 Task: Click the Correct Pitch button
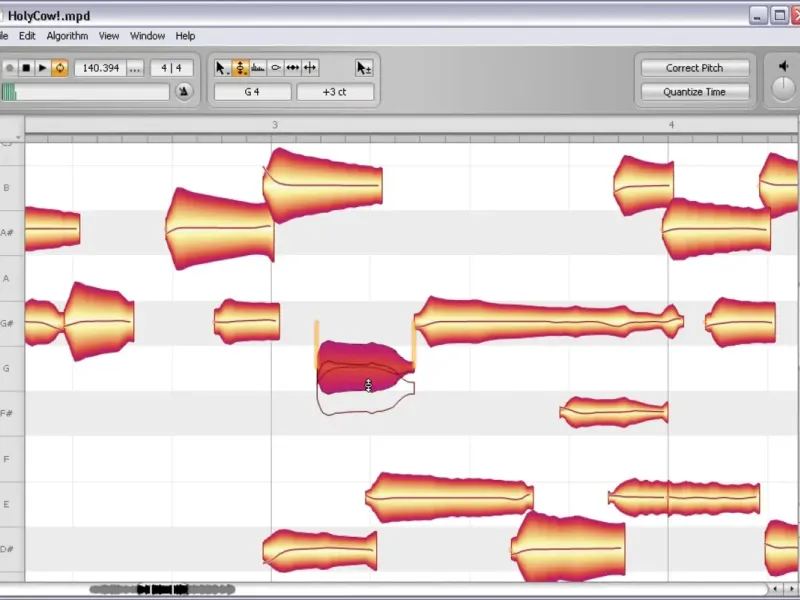pos(694,68)
